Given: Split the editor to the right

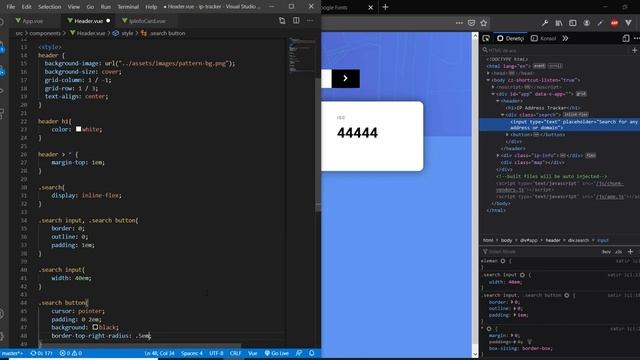Looking at the screenshot, I should coord(296,20).
